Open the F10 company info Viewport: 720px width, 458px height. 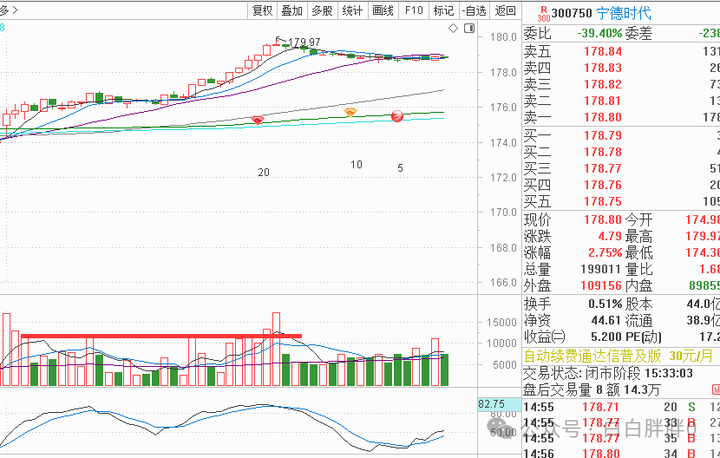click(414, 11)
